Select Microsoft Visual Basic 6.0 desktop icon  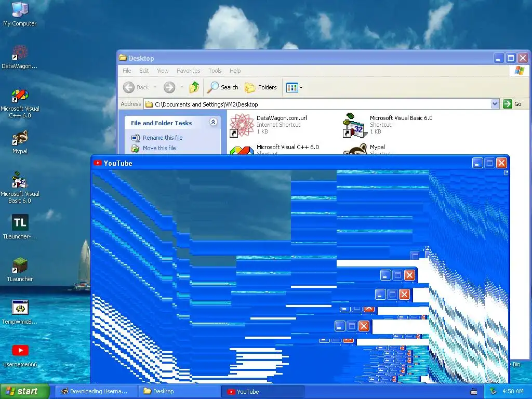pyautogui.click(x=20, y=188)
